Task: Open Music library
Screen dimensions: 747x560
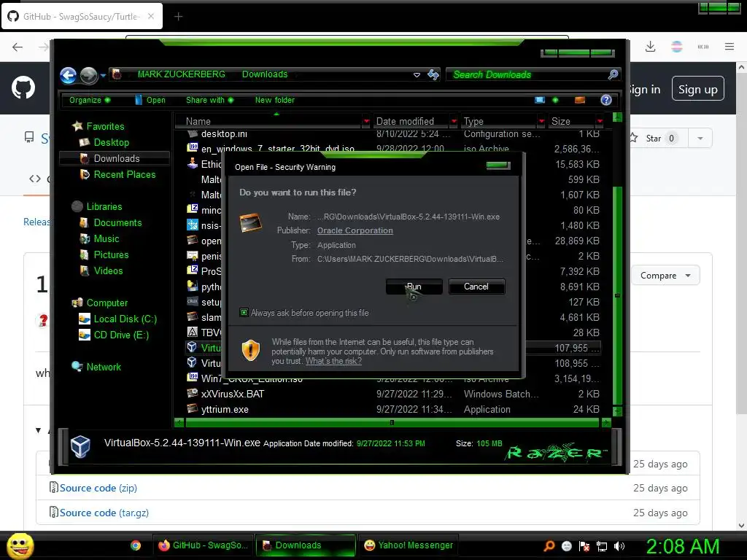Action: point(107,238)
